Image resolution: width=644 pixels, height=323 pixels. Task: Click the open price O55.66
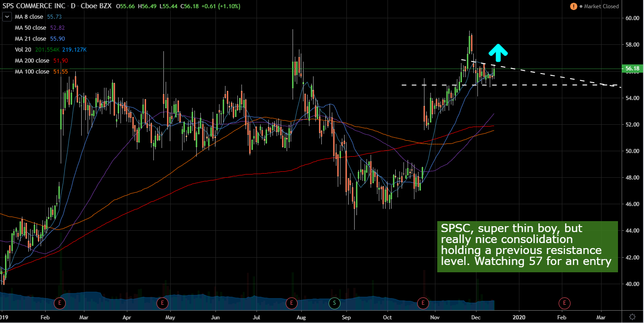(125, 6)
